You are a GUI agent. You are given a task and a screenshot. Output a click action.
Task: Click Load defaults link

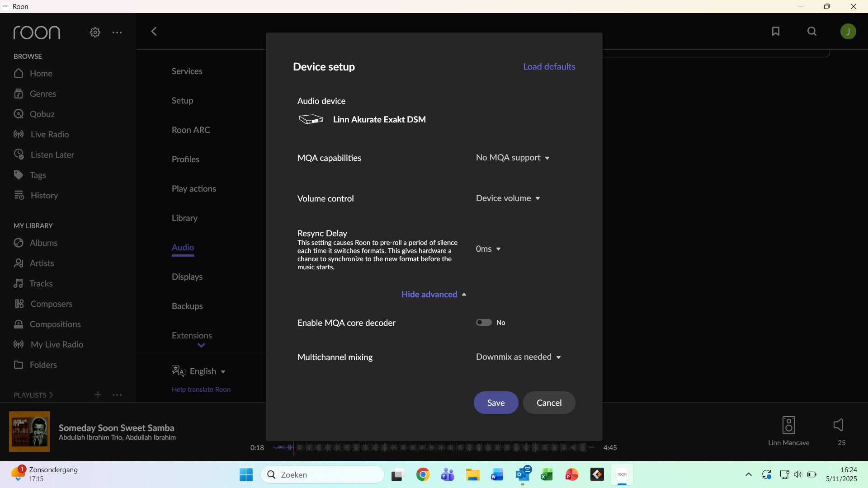tap(549, 66)
